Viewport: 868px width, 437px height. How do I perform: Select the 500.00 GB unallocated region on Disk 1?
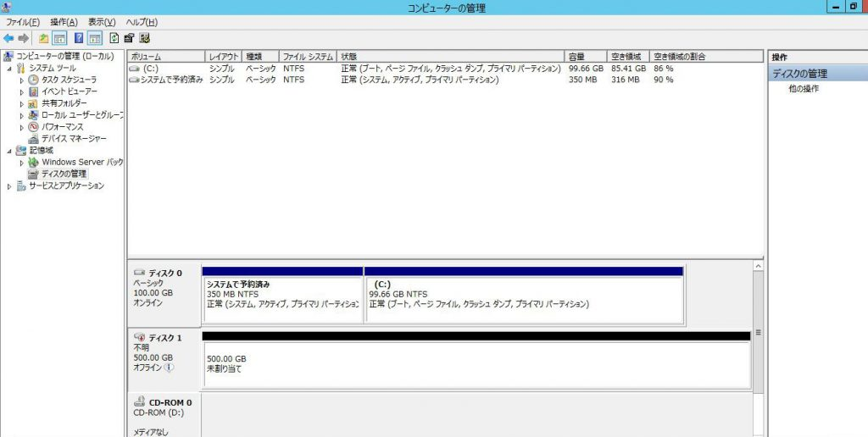(x=475, y=364)
